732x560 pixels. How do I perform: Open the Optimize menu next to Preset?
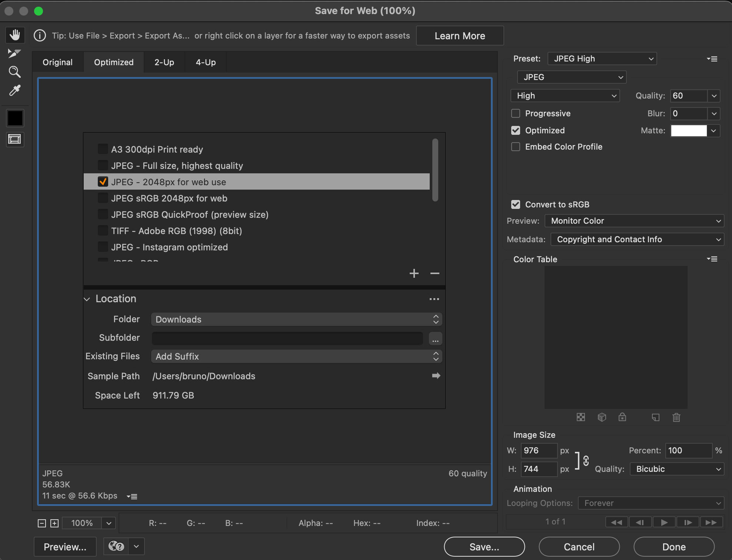(712, 59)
